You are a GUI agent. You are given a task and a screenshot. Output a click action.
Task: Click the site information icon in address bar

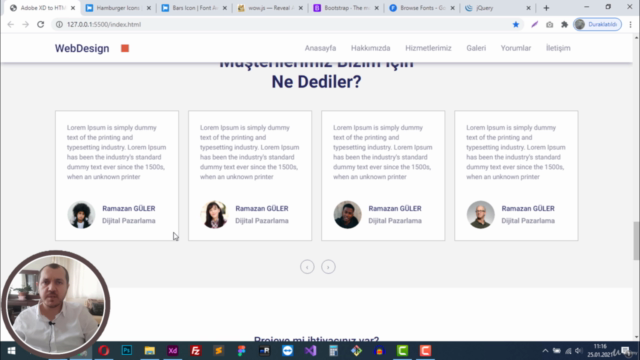pyautogui.click(x=59, y=24)
